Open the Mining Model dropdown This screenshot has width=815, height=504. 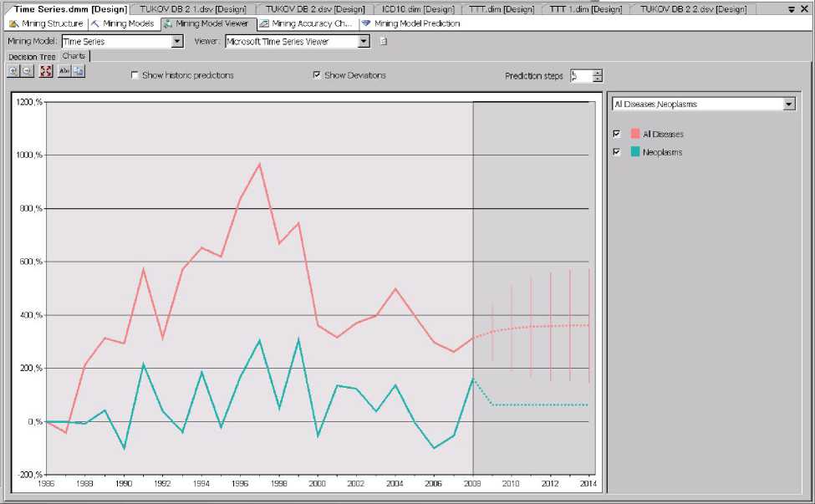pos(177,41)
